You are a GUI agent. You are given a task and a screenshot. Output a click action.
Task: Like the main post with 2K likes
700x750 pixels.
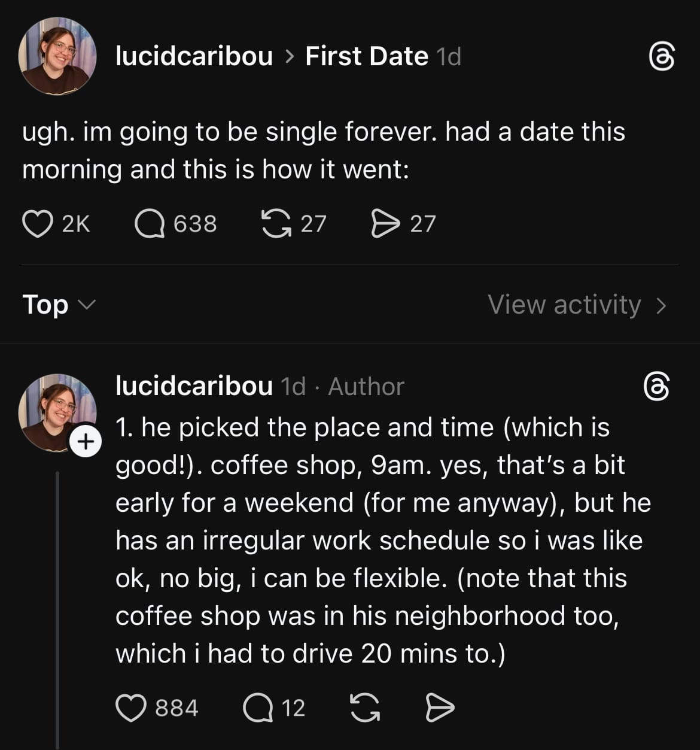click(x=38, y=224)
